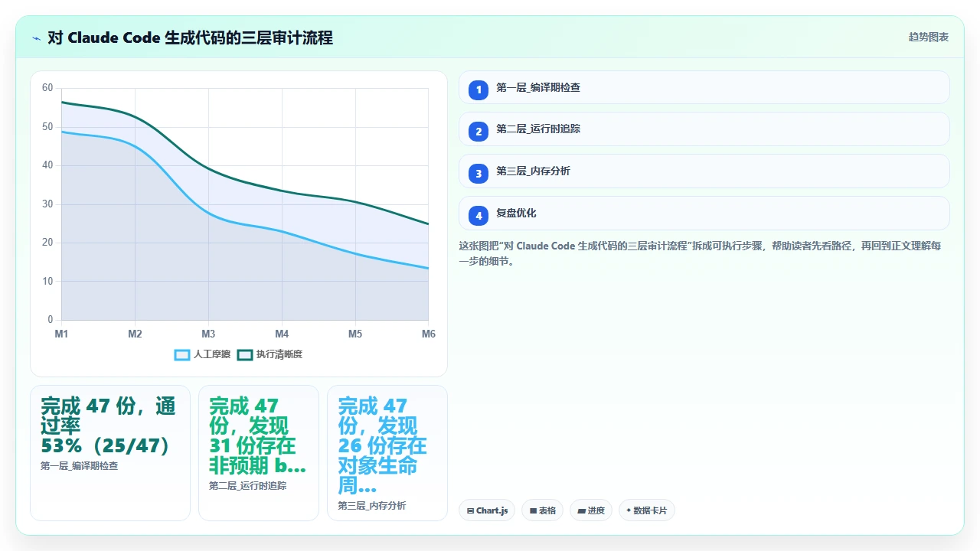Image resolution: width=980 pixels, height=551 pixels.
Task: Click the 数据卡片 tag
Action: click(x=647, y=510)
